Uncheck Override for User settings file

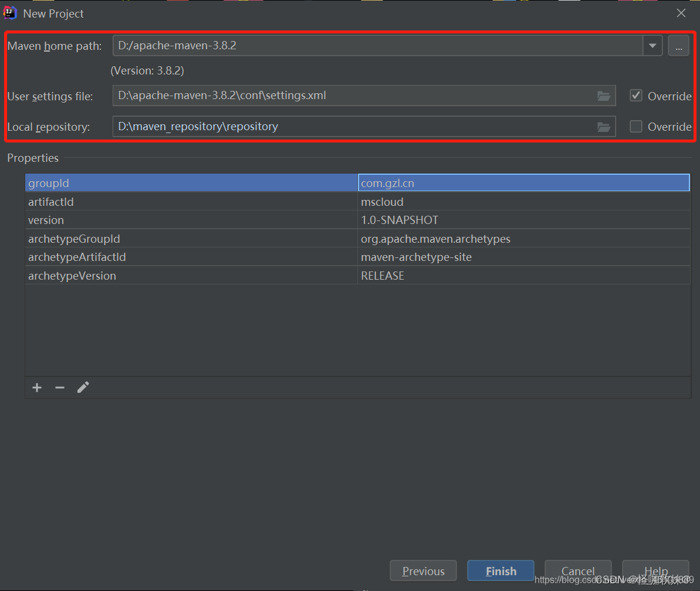click(x=636, y=96)
